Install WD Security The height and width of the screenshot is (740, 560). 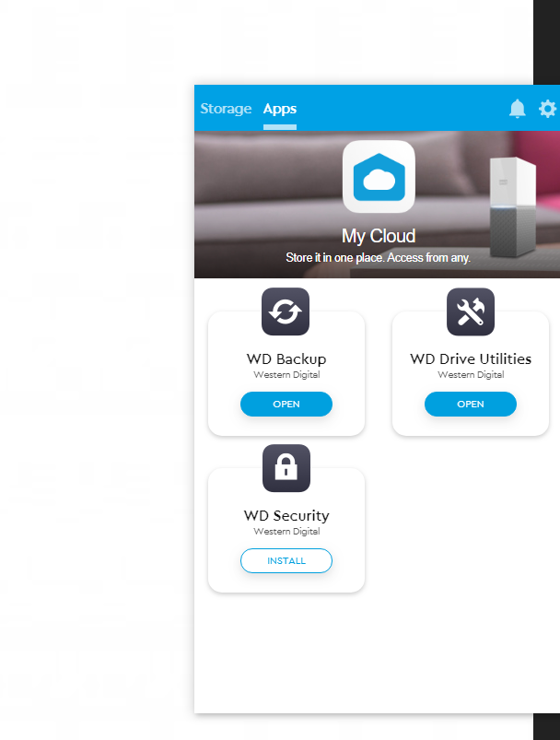pyautogui.click(x=286, y=560)
